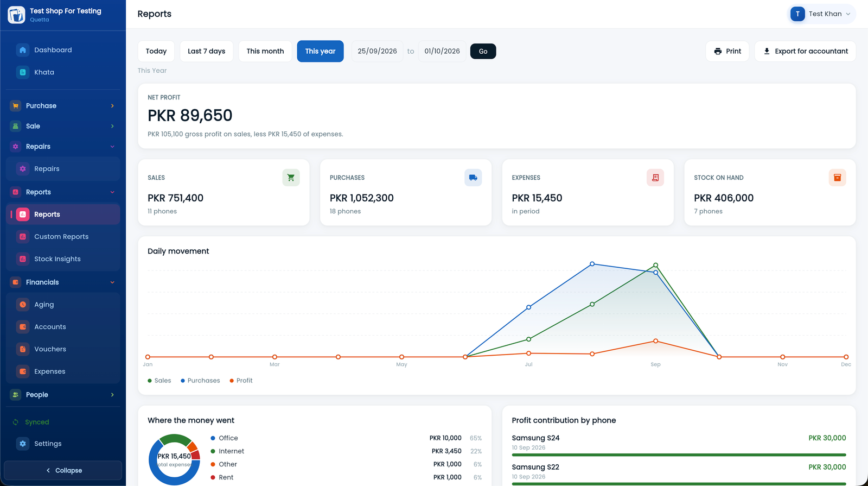Click the start date field 25/09/2026
The image size is (868, 486).
click(378, 51)
